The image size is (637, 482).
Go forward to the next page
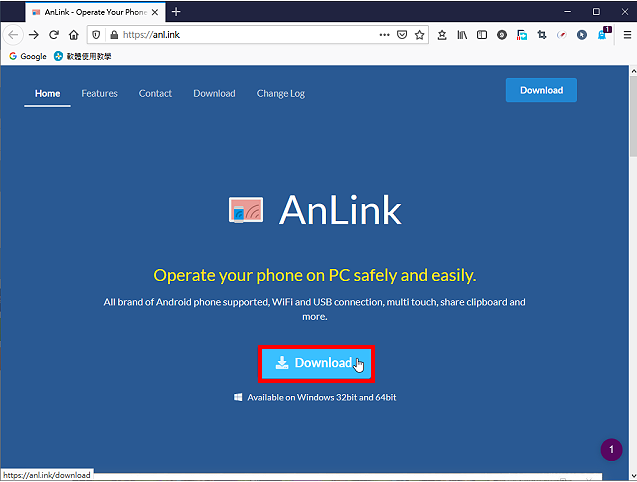pyautogui.click(x=34, y=35)
